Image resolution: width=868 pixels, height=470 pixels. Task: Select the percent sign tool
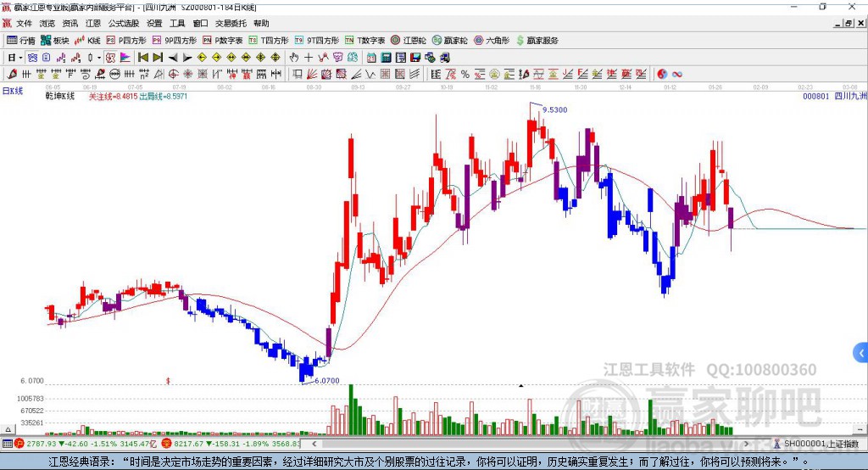click(465, 75)
